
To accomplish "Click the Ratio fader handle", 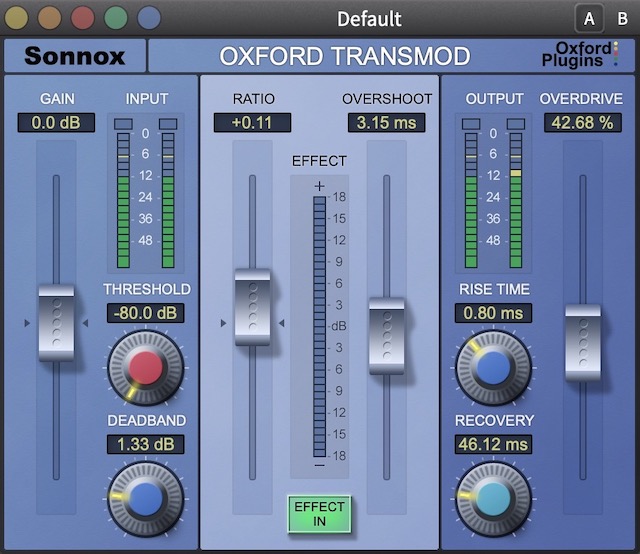I will 252,307.
